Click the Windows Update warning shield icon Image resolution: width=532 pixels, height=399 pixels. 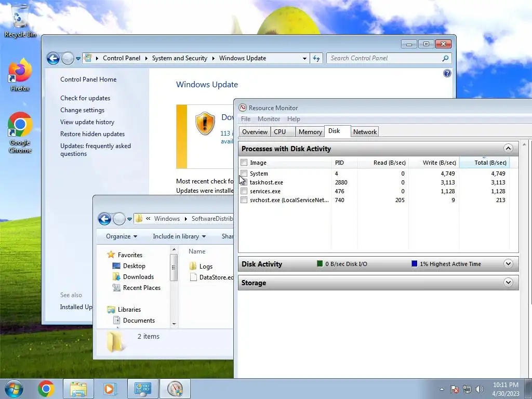[x=205, y=124]
